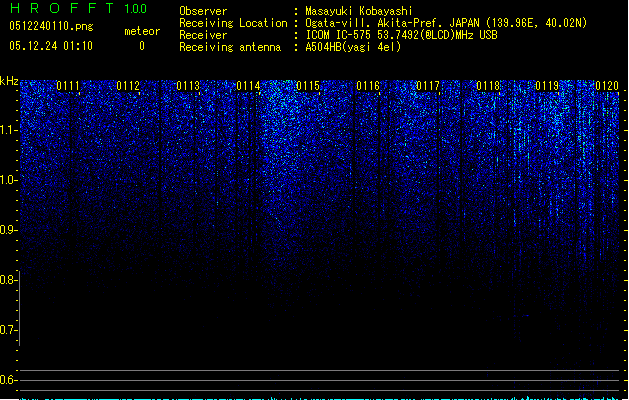This screenshot has height=400, width=629.
Task: Click the 1.00 version number
Action: click(x=136, y=9)
